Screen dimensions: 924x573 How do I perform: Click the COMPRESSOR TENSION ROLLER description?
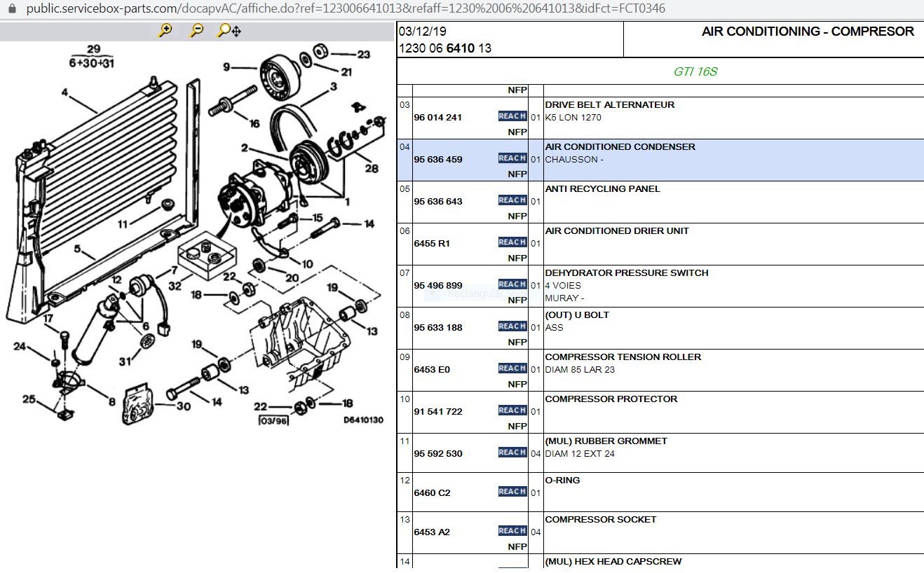coord(623,357)
